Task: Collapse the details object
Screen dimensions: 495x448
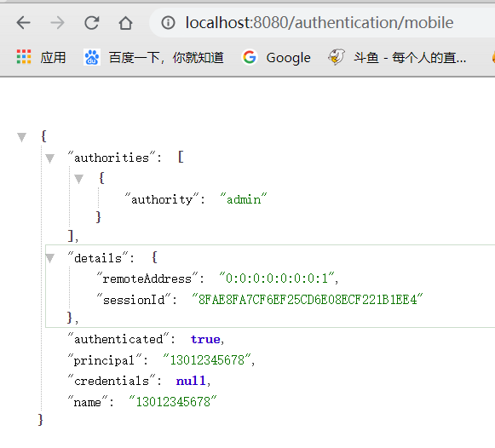Action: click(50, 258)
